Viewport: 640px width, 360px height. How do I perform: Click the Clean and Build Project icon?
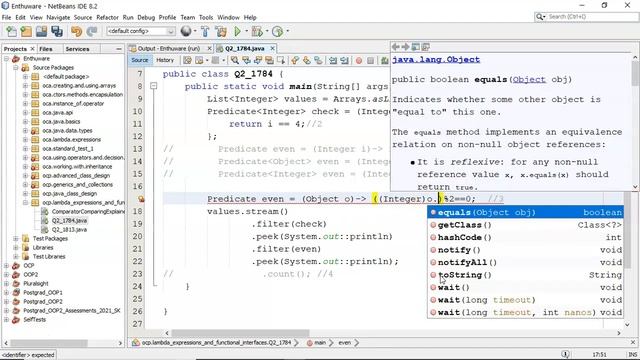[x=221, y=31]
